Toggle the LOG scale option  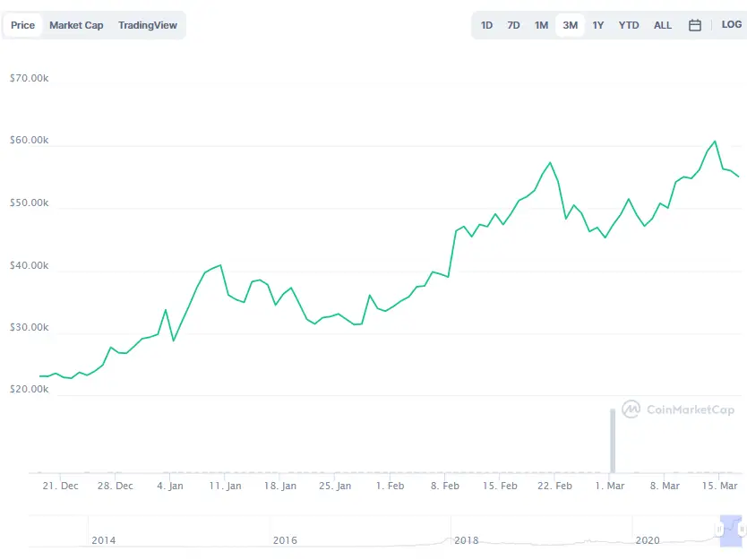pos(731,25)
